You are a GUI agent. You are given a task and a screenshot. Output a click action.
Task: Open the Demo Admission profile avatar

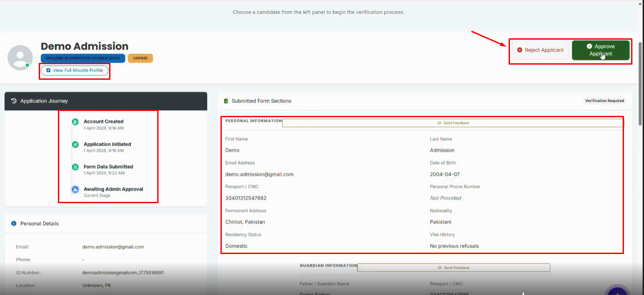click(20, 57)
